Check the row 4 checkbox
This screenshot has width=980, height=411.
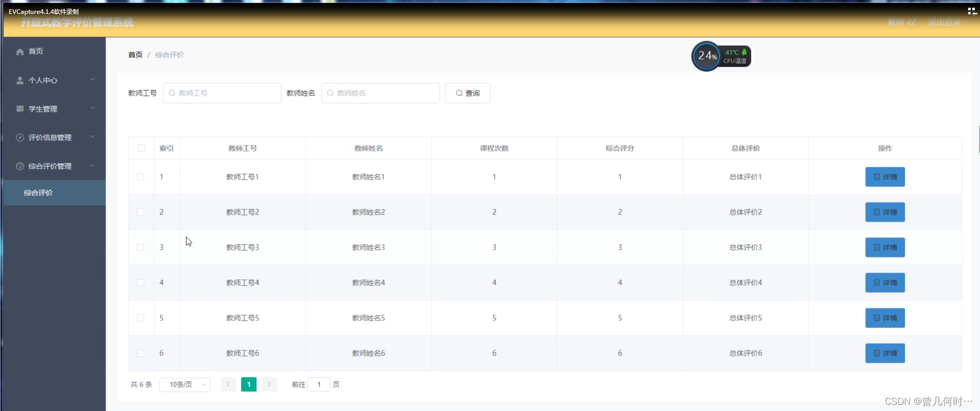coord(140,282)
